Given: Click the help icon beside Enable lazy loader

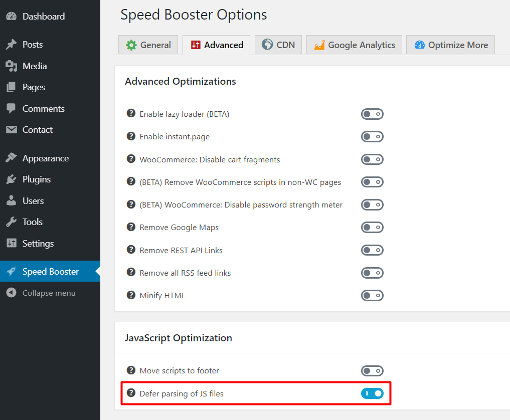Looking at the screenshot, I should point(131,114).
